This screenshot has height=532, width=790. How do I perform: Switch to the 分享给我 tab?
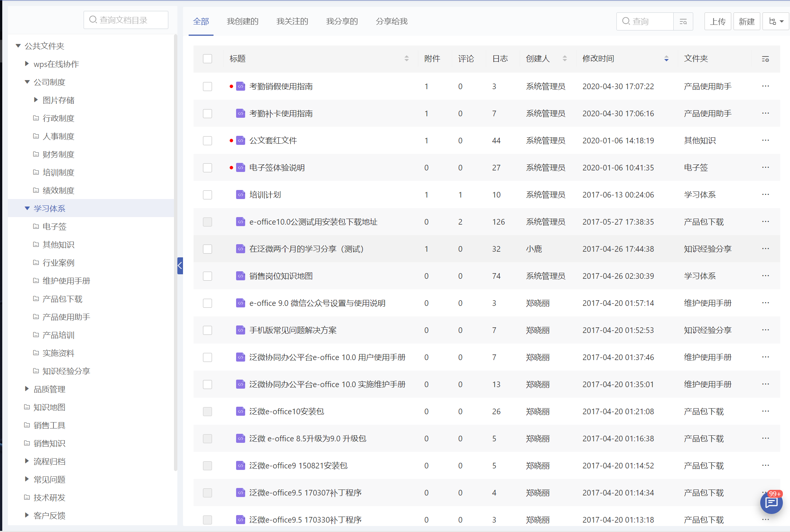pyautogui.click(x=392, y=21)
